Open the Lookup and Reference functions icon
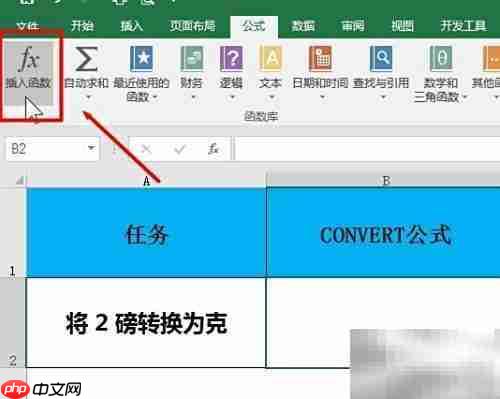The image size is (500, 399). [381, 59]
